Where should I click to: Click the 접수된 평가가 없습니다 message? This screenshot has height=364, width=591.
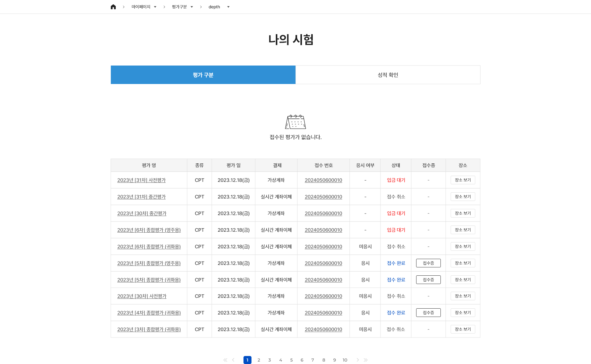(x=295, y=137)
